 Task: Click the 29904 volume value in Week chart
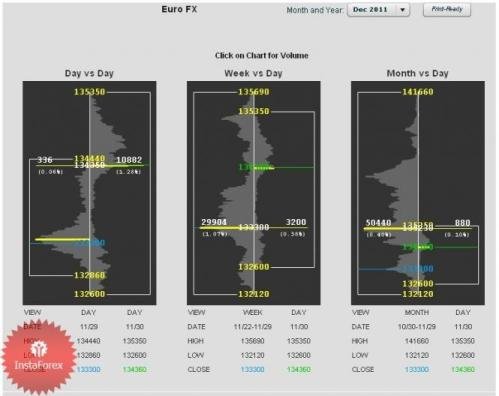coord(214,222)
